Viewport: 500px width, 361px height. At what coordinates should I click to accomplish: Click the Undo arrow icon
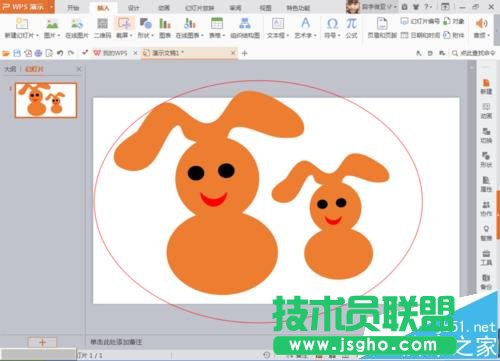(x=60, y=53)
